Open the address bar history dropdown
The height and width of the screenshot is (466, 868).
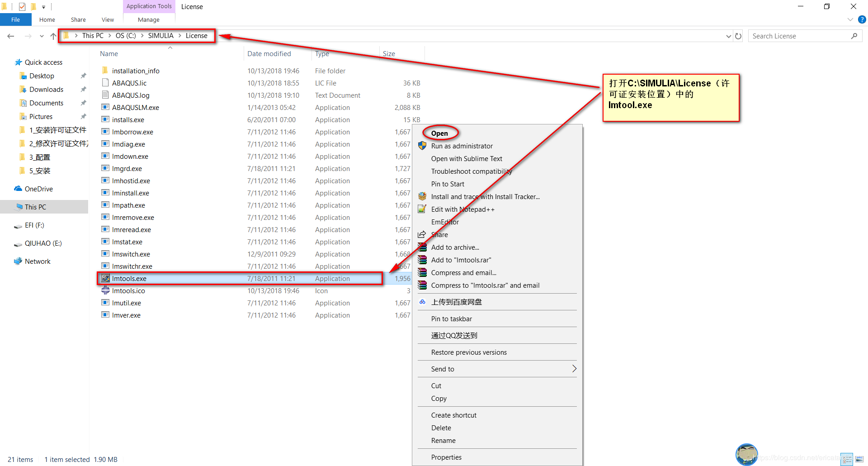(728, 36)
